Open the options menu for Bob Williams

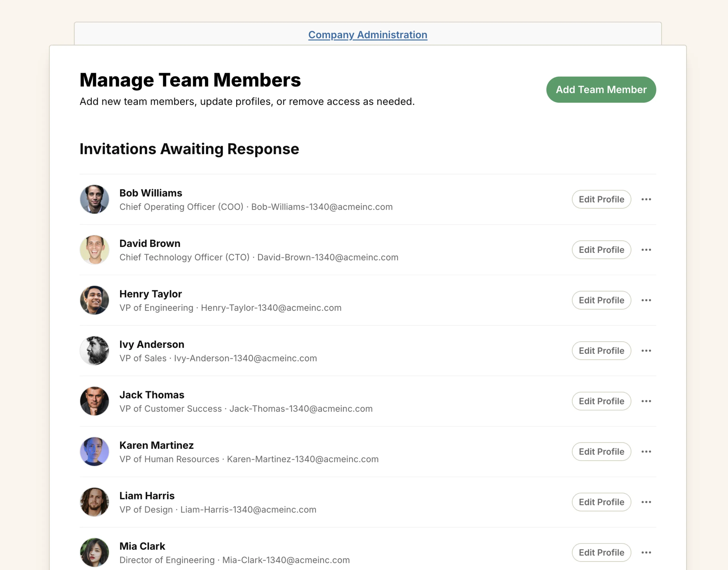646,199
